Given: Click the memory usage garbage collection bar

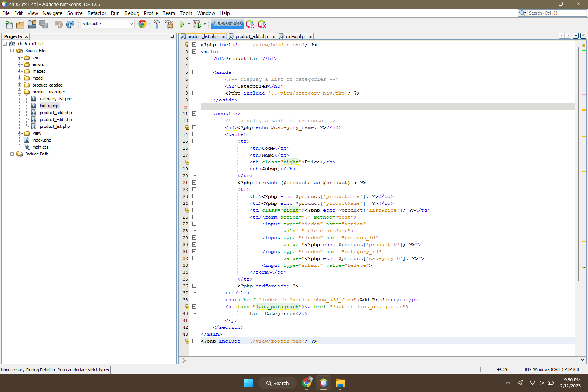Looking at the screenshot, I should 227,24.
